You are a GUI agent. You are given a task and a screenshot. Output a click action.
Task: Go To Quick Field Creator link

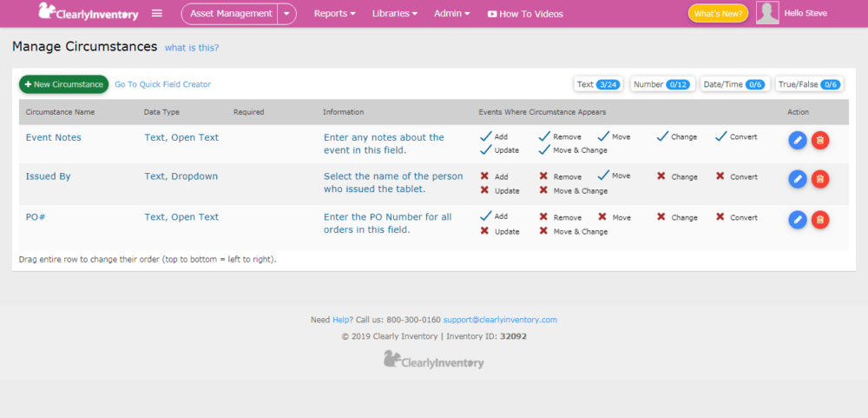tap(163, 84)
